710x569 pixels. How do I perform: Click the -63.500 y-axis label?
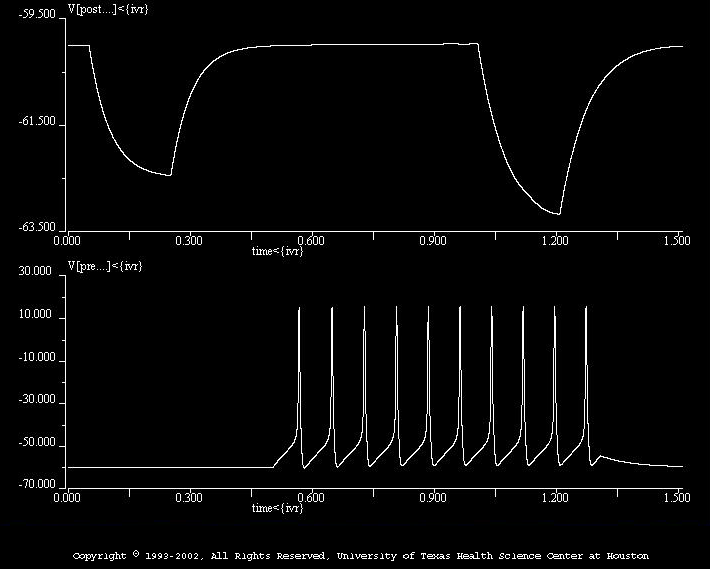[x=37, y=228]
